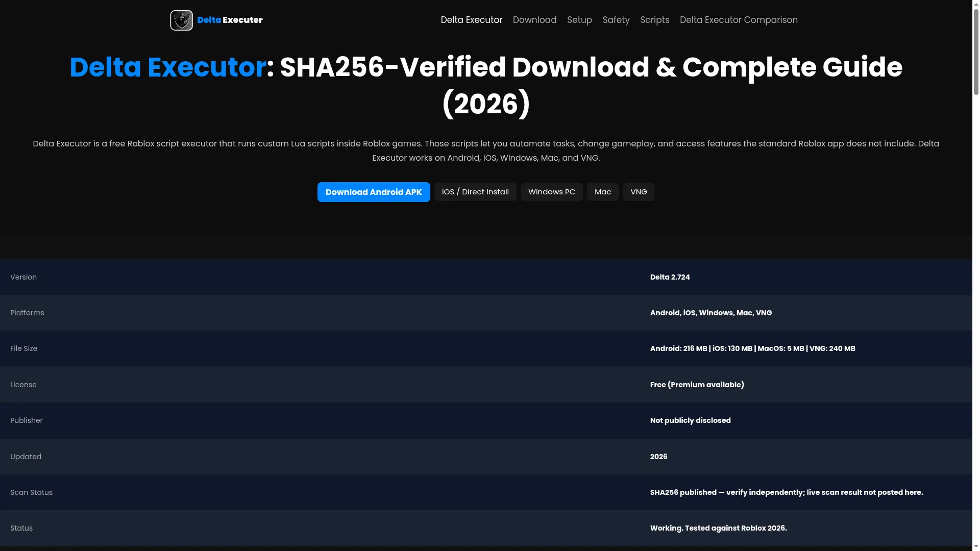Select the iOS / Direct Install button
Image resolution: width=980 pixels, height=551 pixels.
[x=475, y=192]
